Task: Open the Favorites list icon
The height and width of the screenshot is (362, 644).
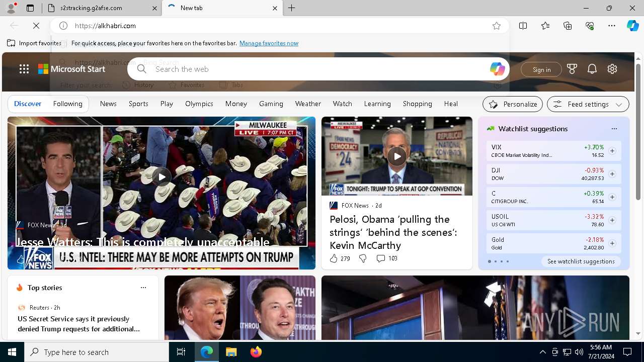Action: (545, 26)
